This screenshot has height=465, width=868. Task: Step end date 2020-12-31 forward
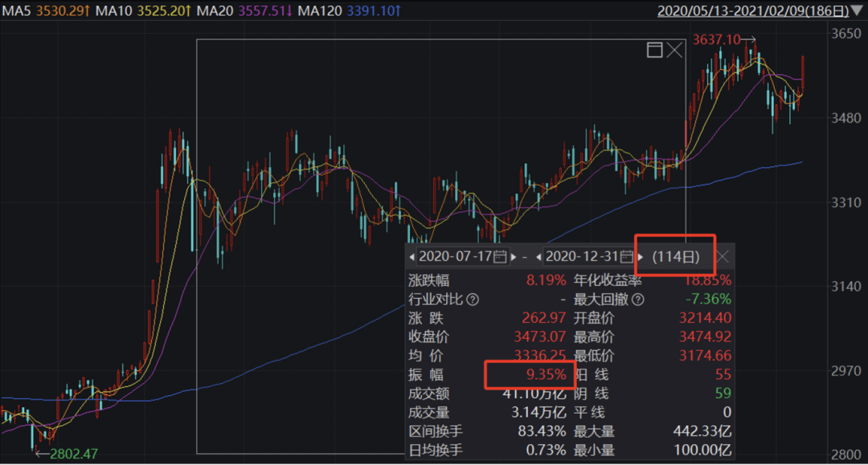point(640,257)
